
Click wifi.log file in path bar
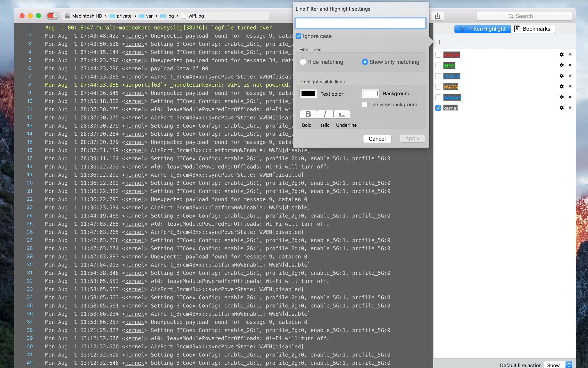point(193,16)
